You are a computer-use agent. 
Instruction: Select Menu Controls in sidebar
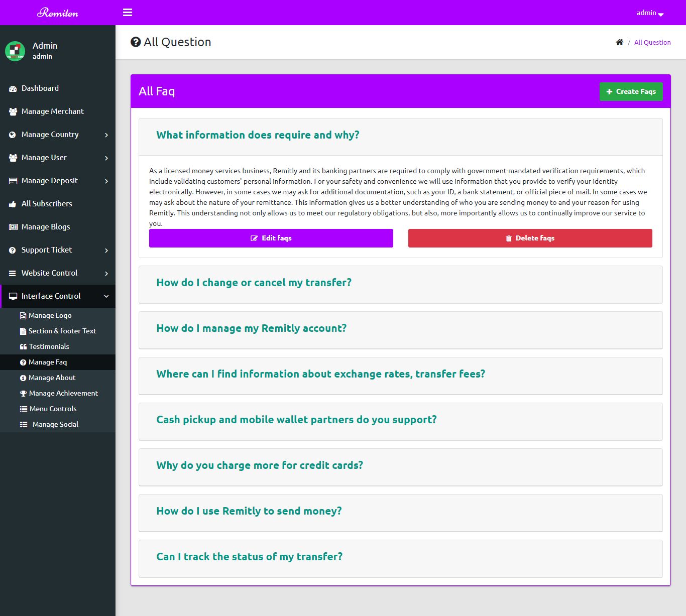click(53, 409)
